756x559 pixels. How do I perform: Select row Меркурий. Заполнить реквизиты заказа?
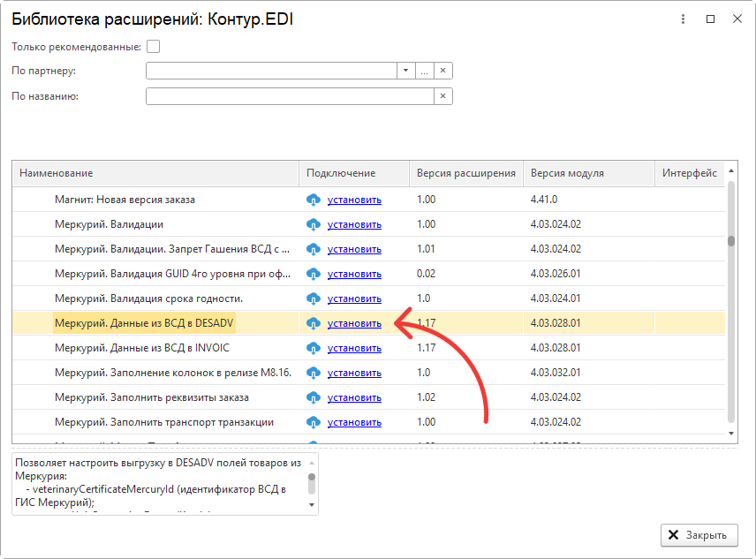click(368, 397)
